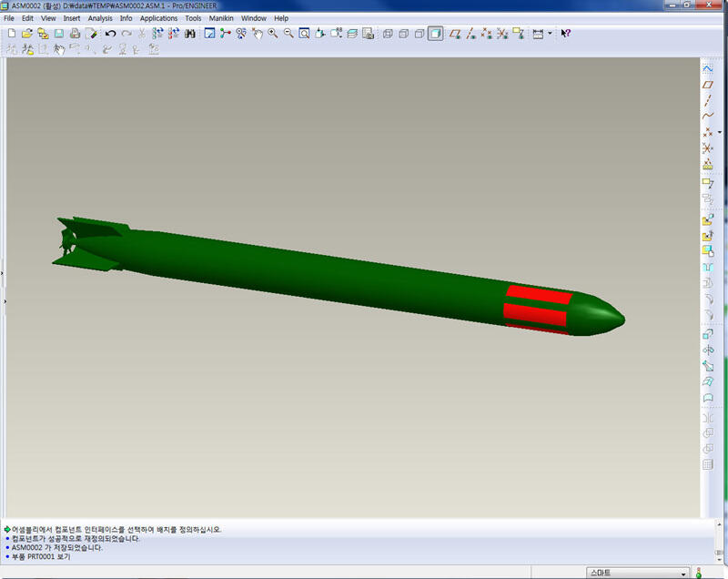The height and width of the screenshot is (579, 728).
Task: Click the Refit to screen icon
Action: click(x=304, y=34)
